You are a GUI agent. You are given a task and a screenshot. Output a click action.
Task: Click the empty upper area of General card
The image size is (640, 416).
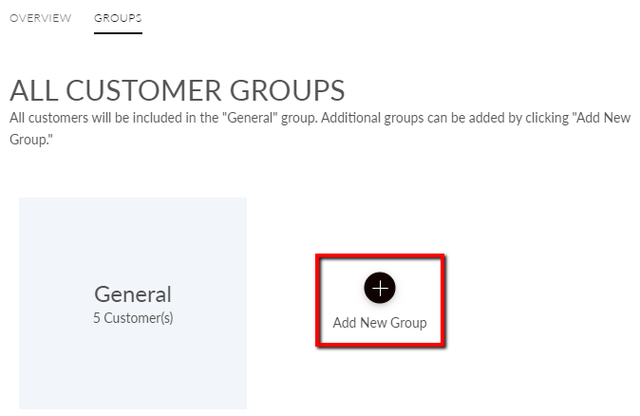coord(133,239)
